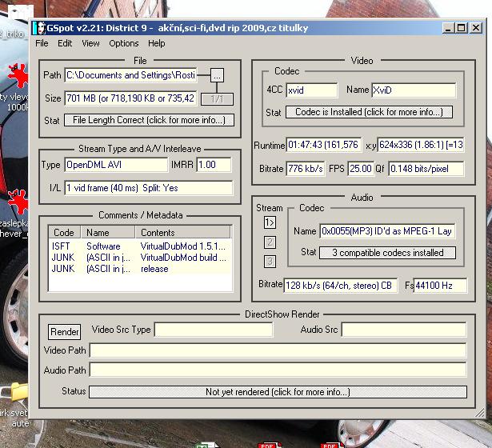Click the browse '...' button next to Path
Viewport: 492px width, 448px height.
217,75
